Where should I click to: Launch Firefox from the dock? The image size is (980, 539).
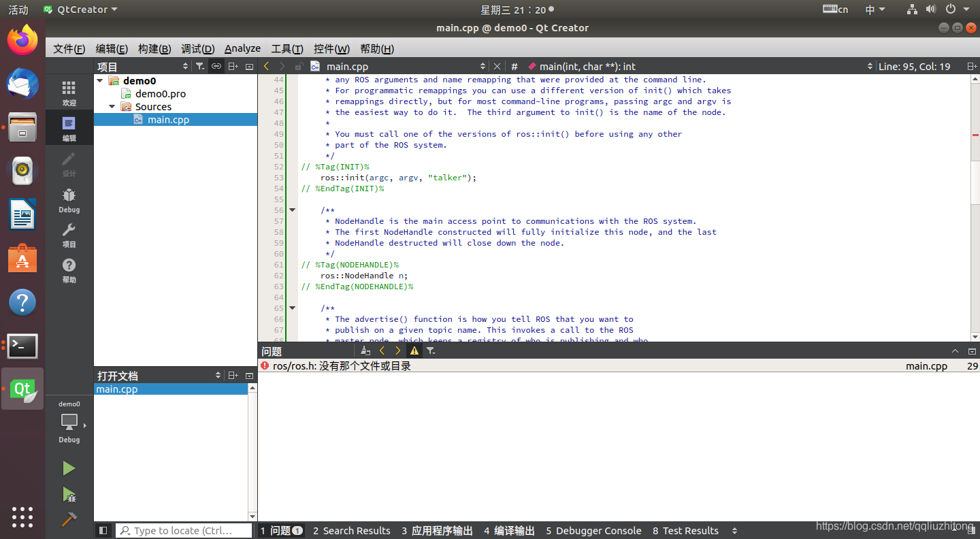22,39
